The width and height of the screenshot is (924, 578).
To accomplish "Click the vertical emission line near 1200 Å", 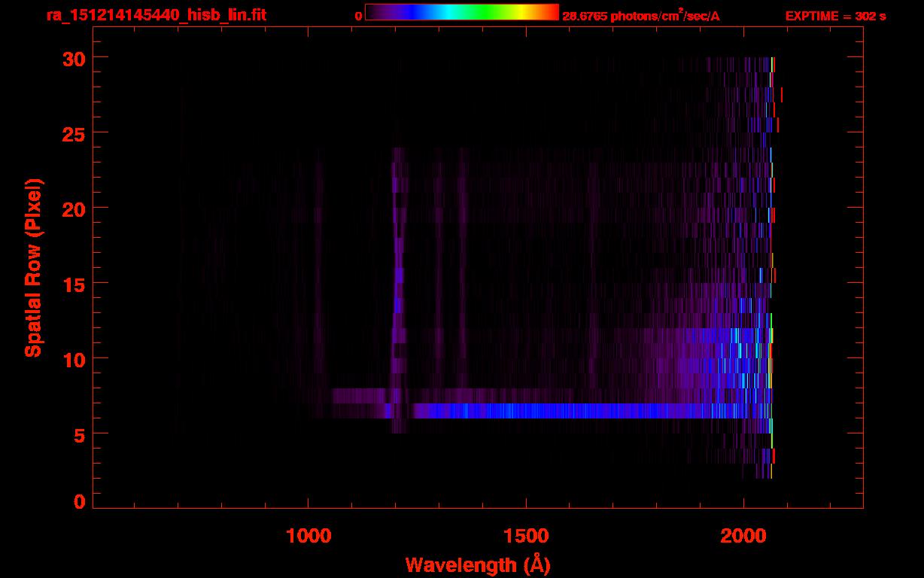I will point(398,290).
